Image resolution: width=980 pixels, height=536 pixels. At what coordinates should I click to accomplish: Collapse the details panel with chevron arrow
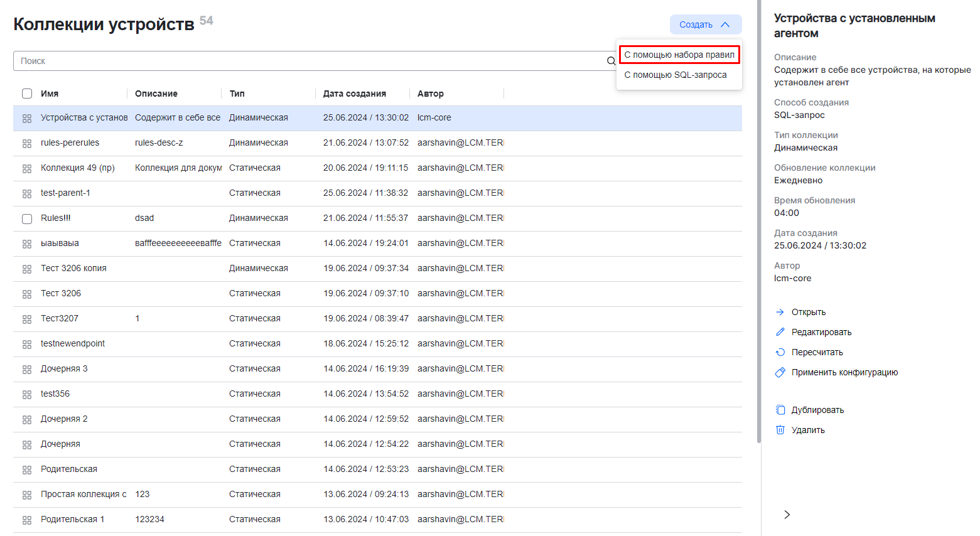point(787,515)
